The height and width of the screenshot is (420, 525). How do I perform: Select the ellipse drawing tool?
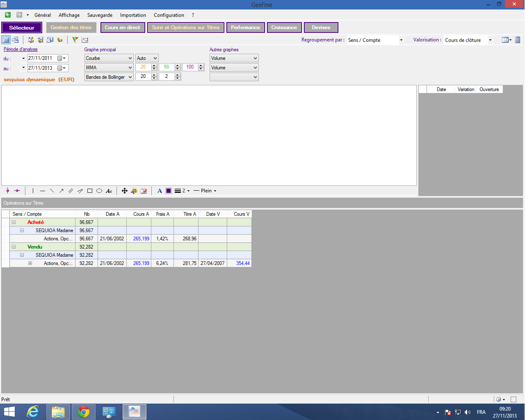99,191
